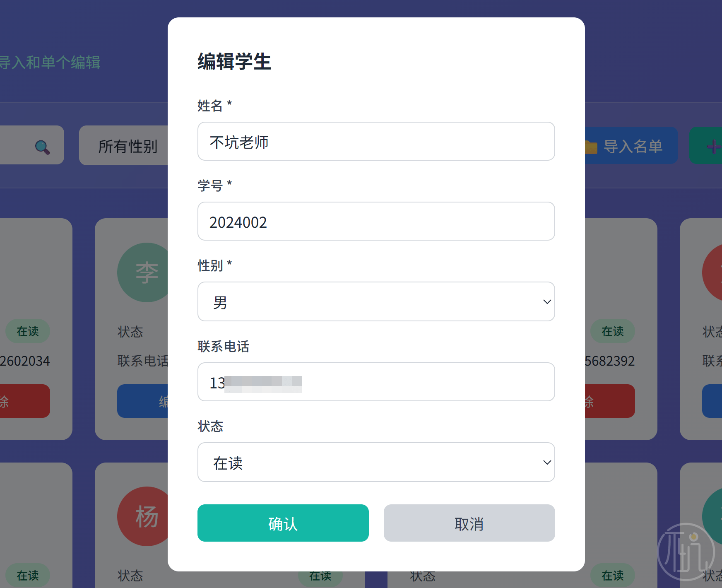
Task: Click the watermark logo in the corner
Action: click(686, 552)
